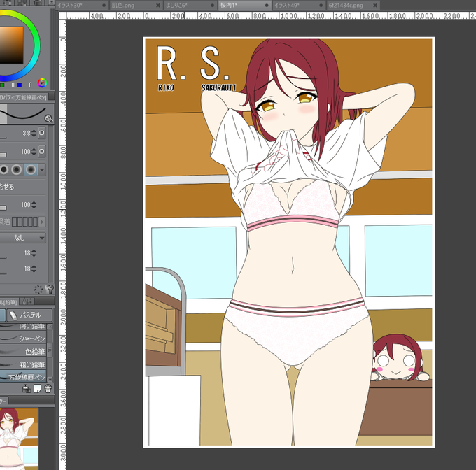This screenshot has width=476, height=470.
Task: Delete the sub tool with the trash icon
Action: click(x=48, y=388)
